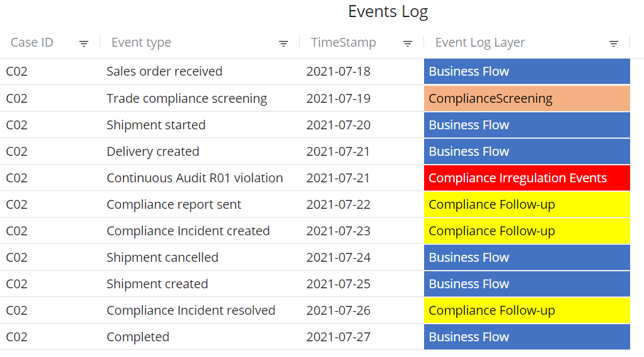Click the 2021-07-27 timestamp cell
Image resolution: width=644 pixels, height=357 pixels.
coord(338,337)
